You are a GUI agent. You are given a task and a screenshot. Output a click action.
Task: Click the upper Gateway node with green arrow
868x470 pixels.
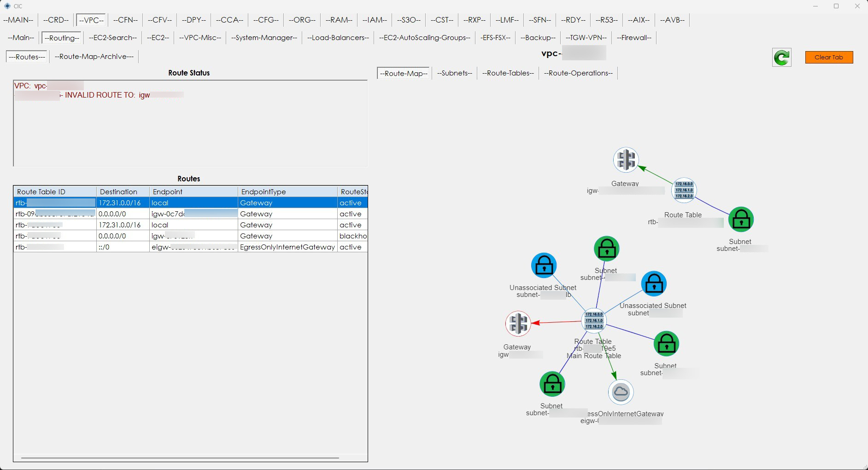(626, 160)
